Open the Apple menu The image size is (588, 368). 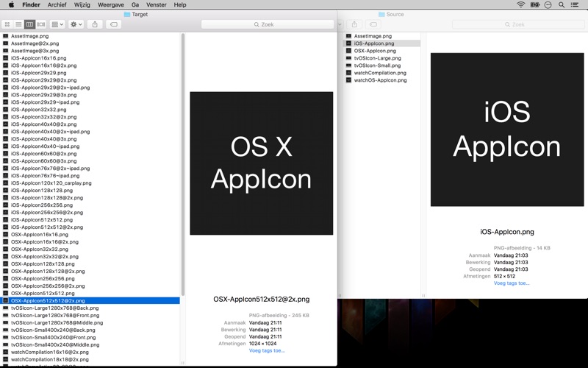coord(11,4)
